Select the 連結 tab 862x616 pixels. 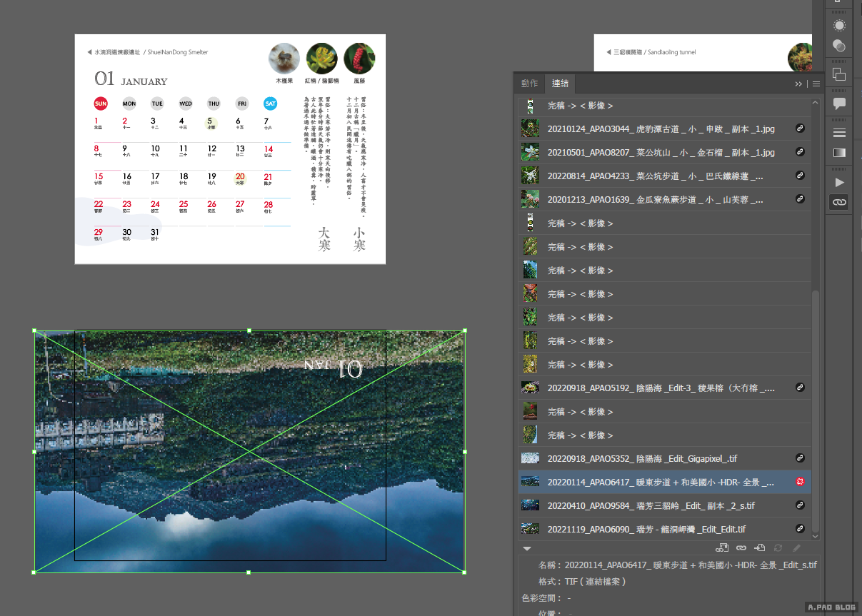561,84
